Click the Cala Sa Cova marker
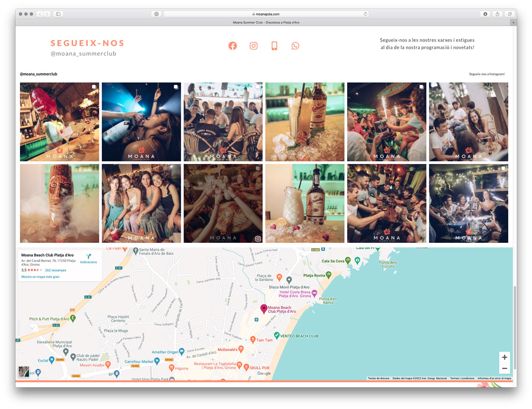 pos(348,261)
